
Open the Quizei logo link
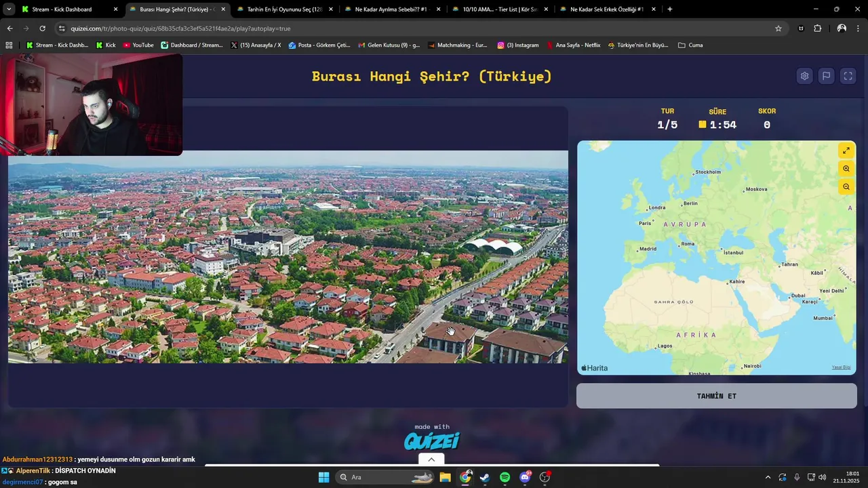click(x=432, y=441)
